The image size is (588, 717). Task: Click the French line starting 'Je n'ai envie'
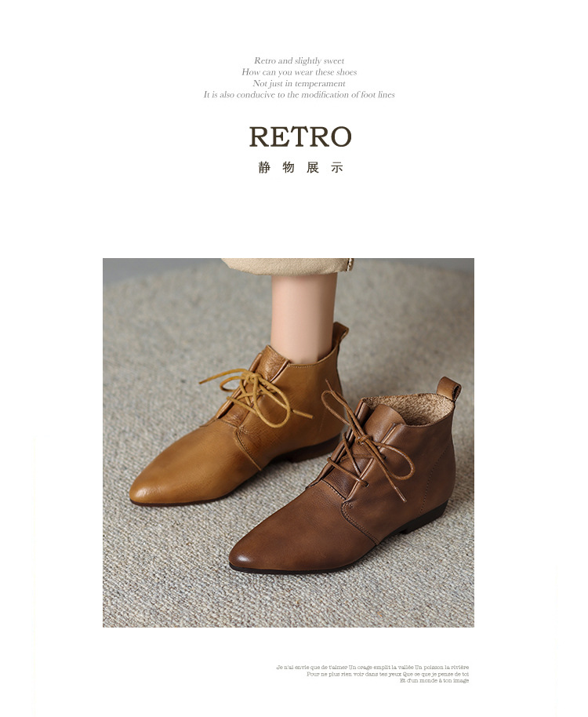pyautogui.click(x=372, y=667)
